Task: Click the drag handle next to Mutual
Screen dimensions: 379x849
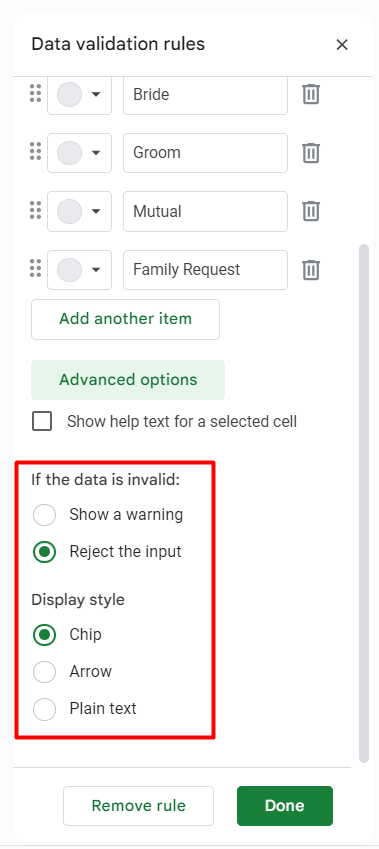Action: 35,210
